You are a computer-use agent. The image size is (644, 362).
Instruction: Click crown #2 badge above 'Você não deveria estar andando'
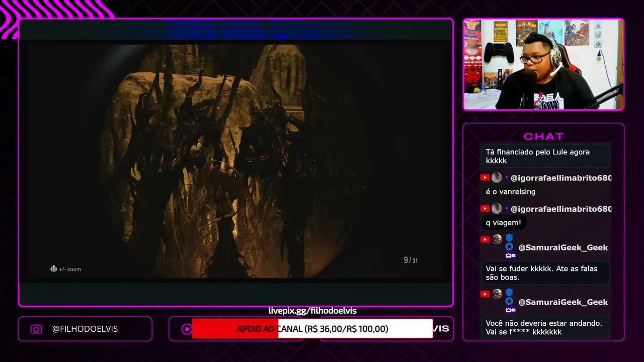(510, 310)
